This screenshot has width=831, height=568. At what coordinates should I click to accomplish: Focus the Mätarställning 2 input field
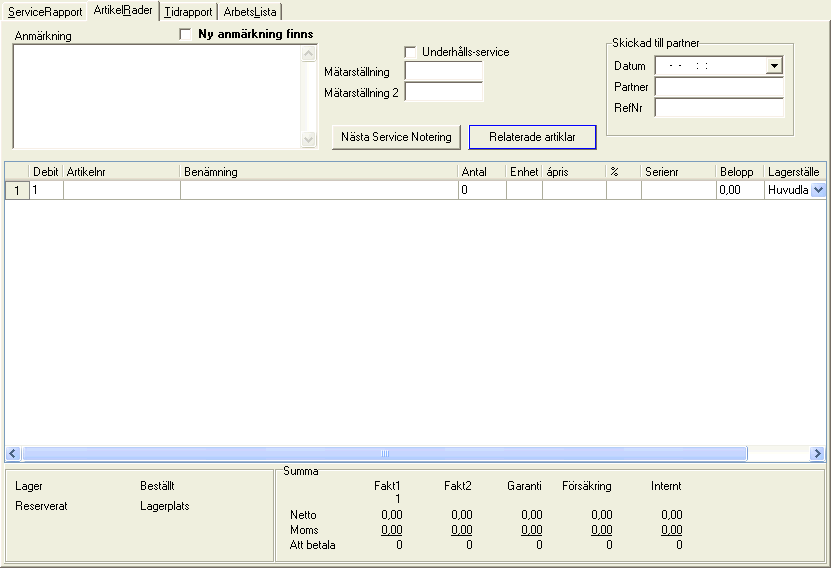coord(443,92)
